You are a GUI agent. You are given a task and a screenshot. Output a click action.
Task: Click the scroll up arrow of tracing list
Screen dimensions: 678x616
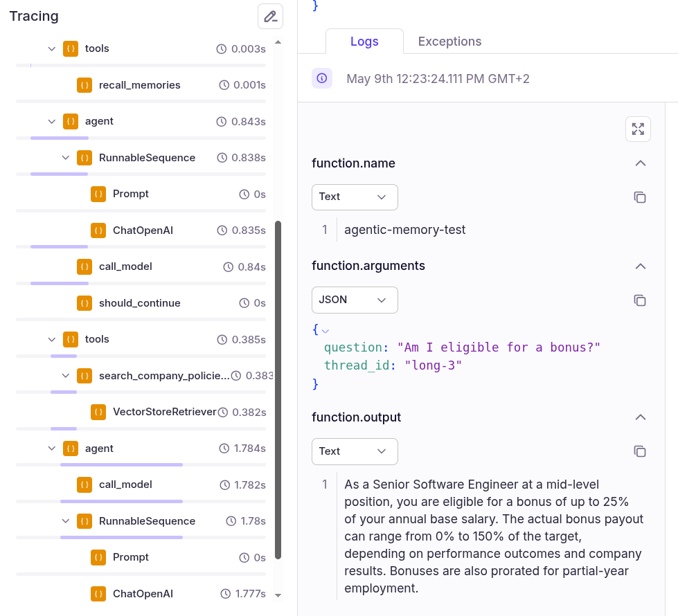pos(278,42)
